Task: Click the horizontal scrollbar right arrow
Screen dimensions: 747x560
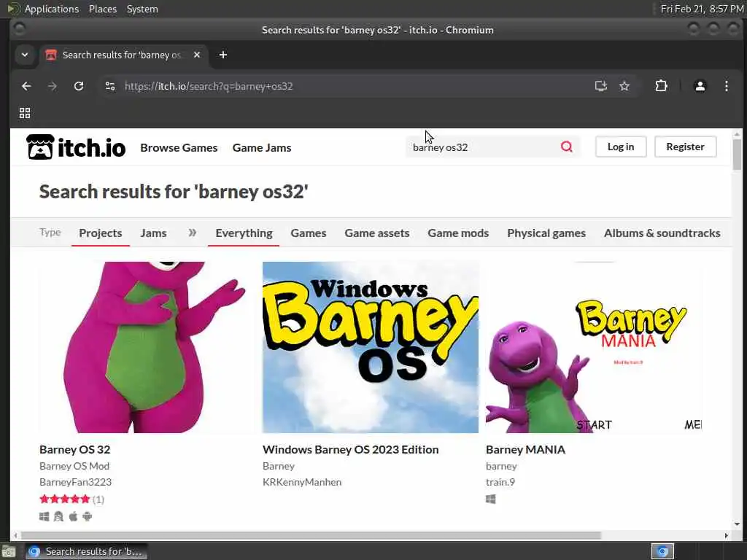Action: [x=726, y=536]
